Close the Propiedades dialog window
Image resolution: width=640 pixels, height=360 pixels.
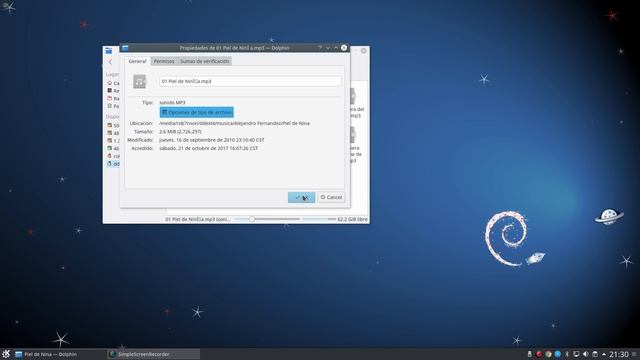click(344, 48)
